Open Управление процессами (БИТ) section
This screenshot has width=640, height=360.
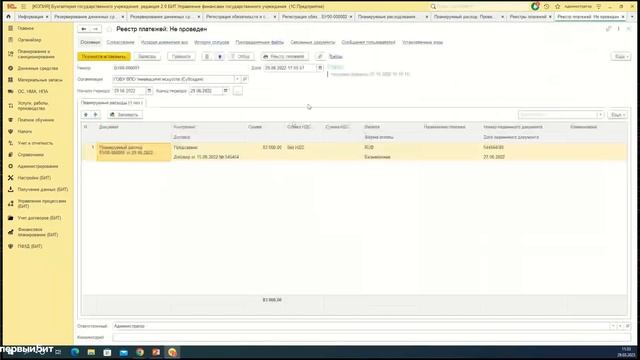41,204
